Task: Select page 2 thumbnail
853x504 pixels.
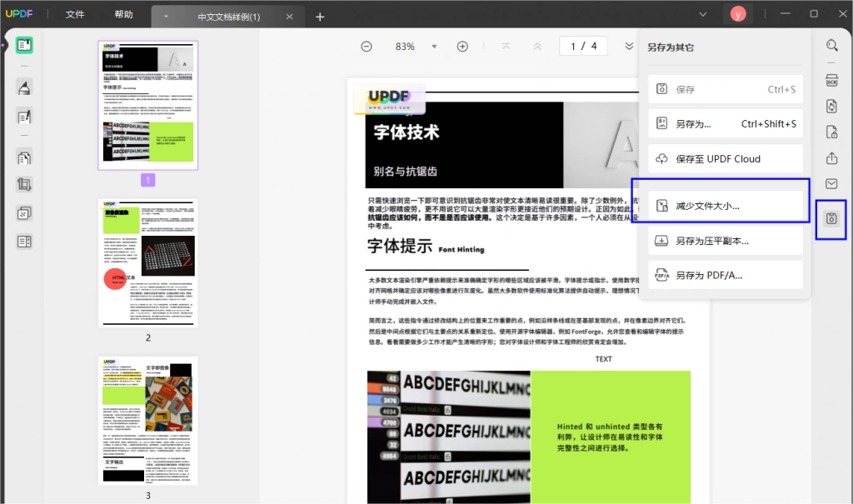Action: pos(148,263)
